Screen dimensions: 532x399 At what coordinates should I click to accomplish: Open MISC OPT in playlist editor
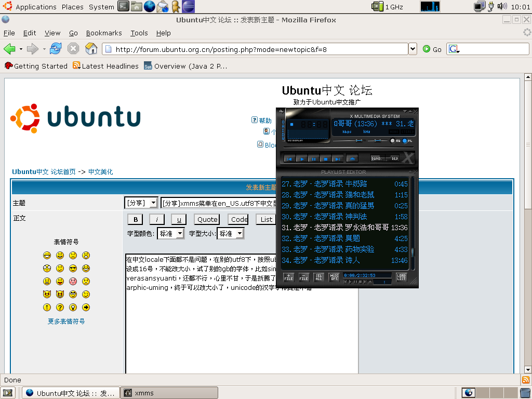(x=334, y=277)
